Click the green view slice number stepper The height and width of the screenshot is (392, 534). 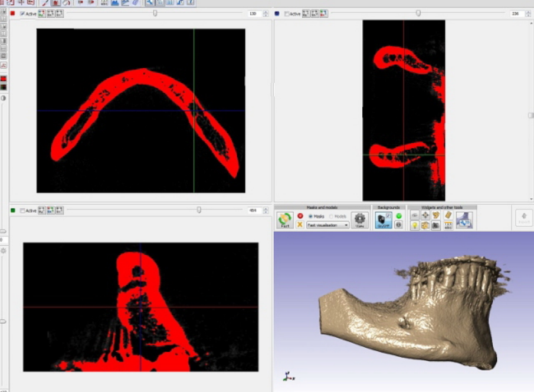(x=266, y=210)
